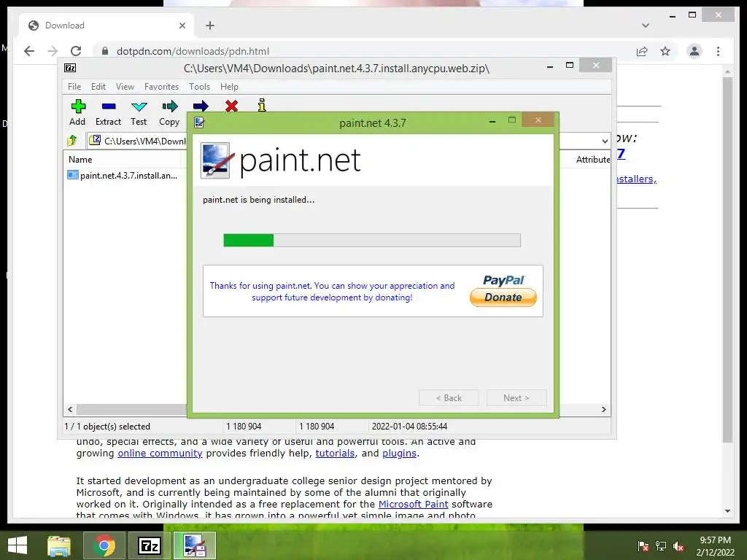The image size is (747, 560).
Task: Open the tutorials link
Action: 335,454
